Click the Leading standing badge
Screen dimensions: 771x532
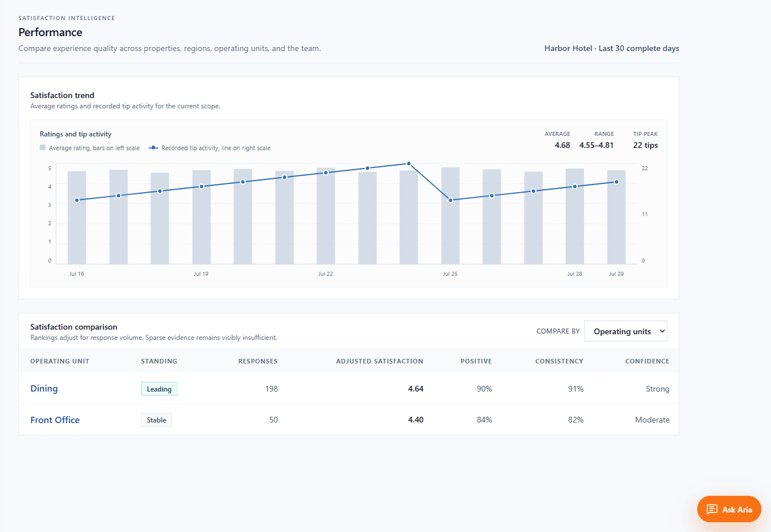(x=159, y=389)
